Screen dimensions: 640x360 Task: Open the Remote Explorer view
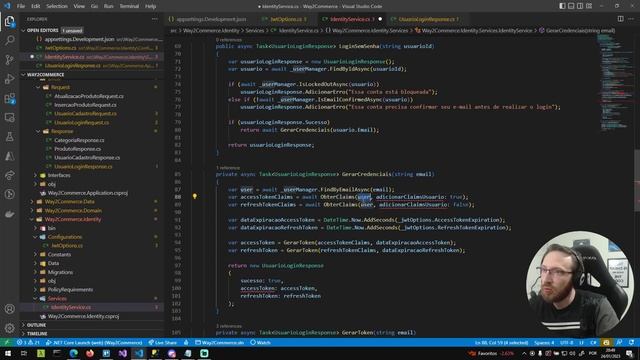9,118
